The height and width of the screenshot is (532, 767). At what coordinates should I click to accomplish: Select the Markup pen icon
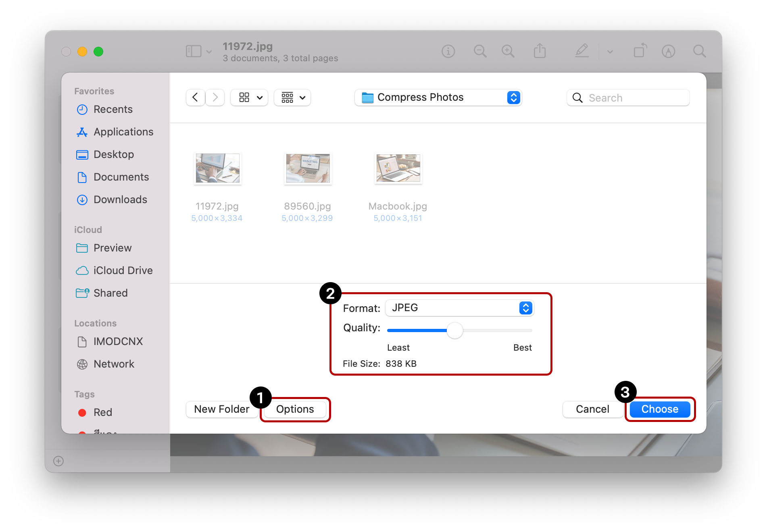582,51
